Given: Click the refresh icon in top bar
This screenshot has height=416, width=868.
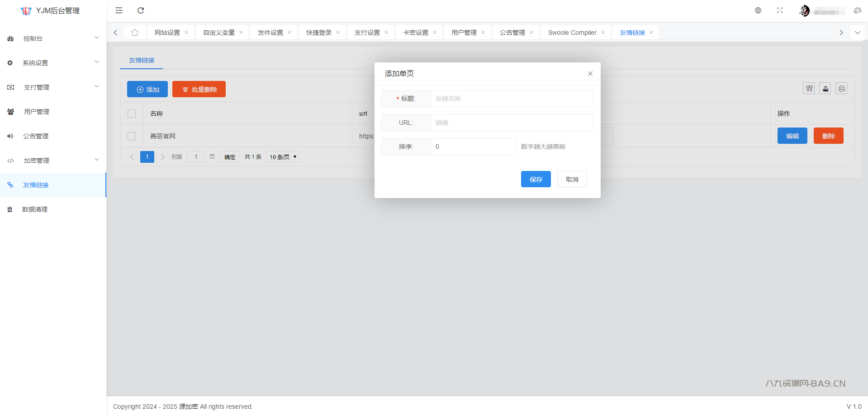Looking at the screenshot, I should pyautogui.click(x=141, y=10).
